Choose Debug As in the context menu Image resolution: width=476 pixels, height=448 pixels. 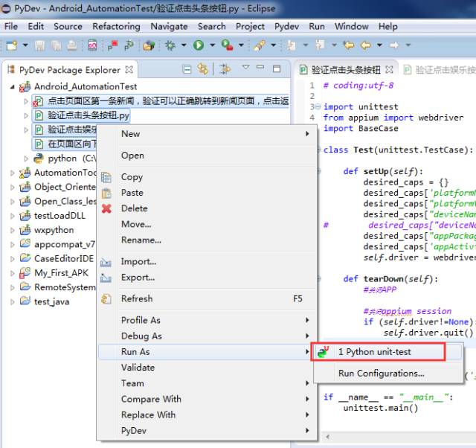coord(208,336)
